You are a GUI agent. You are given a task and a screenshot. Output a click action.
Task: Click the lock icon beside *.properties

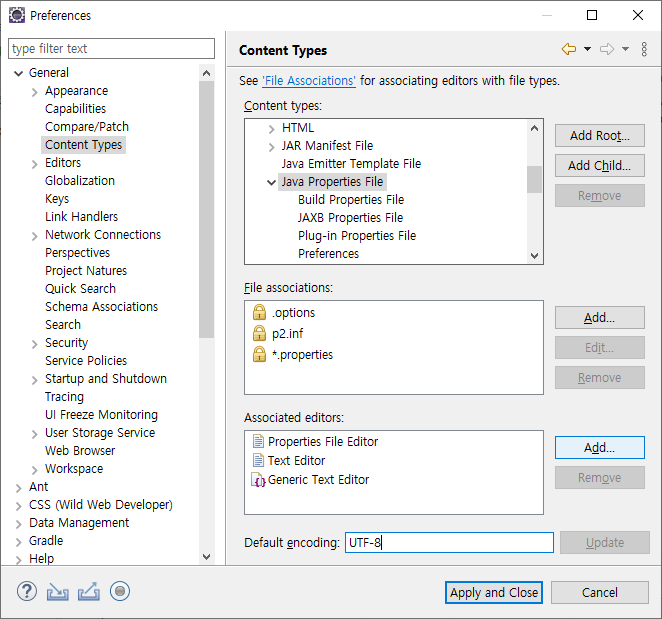[x=259, y=354]
